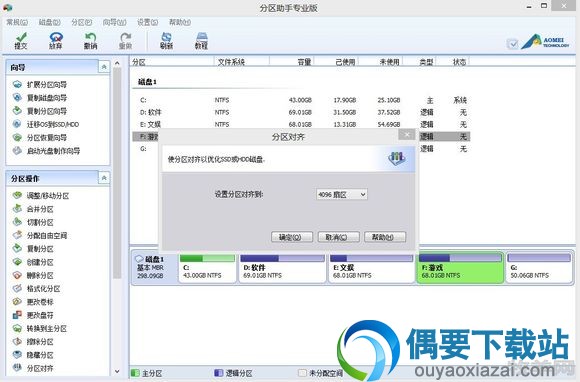
Task: Click 磁盘1 基本 MBR disk block
Action: tap(154, 267)
